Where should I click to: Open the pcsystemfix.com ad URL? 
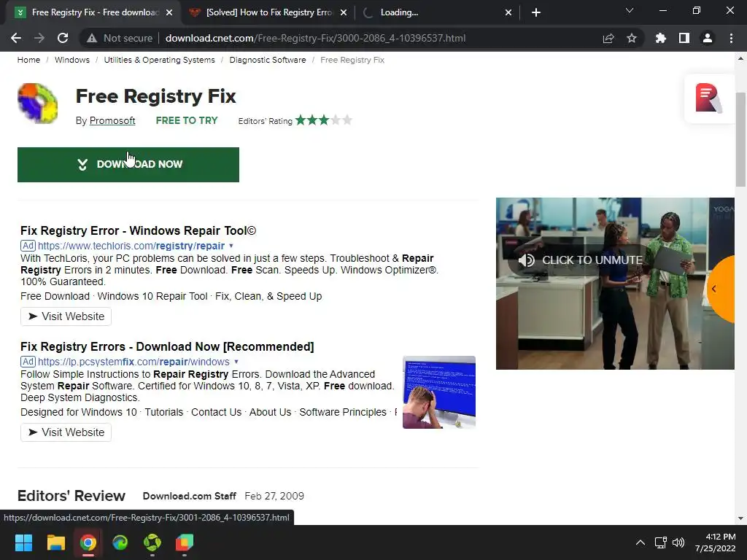[x=133, y=362]
